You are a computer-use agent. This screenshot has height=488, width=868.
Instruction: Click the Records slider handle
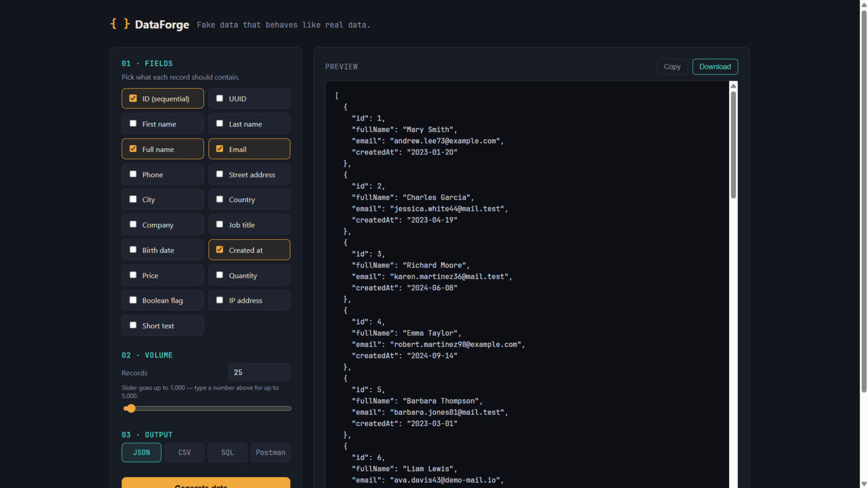tap(130, 408)
